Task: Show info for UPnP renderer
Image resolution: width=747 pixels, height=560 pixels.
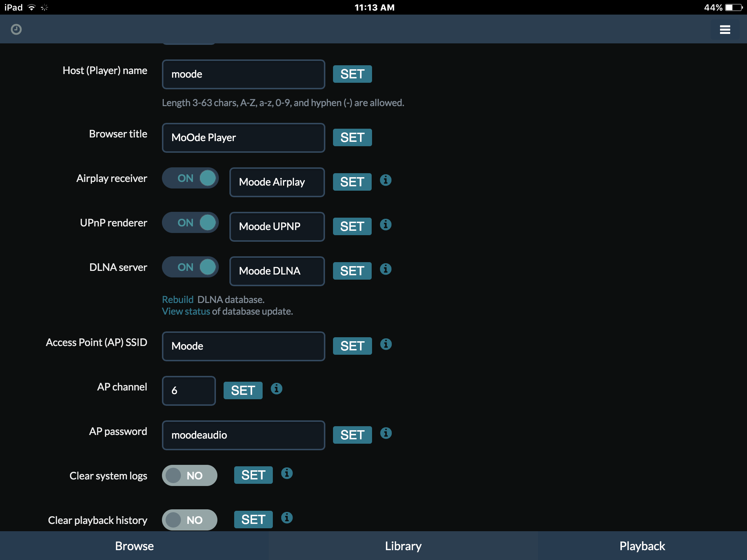Action: 386,225
